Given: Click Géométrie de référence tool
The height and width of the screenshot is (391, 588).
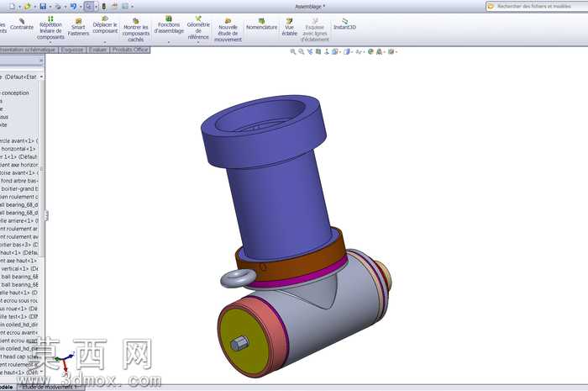Looking at the screenshot, I should [198, 28].
